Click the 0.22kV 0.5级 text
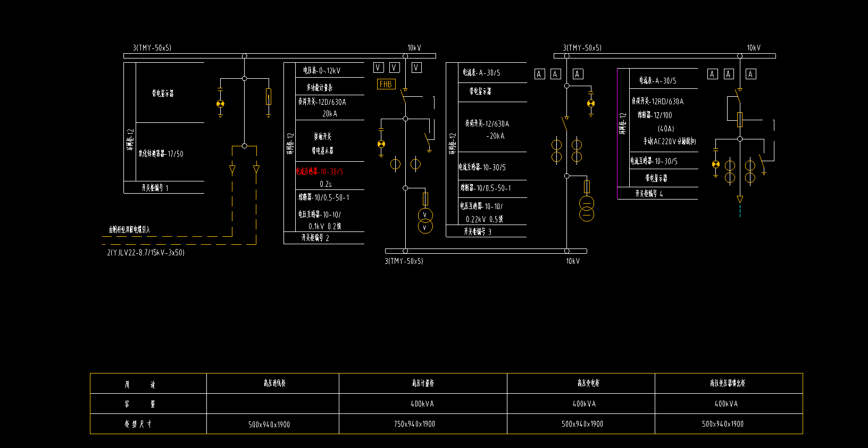868x448 pixels. click(485, 219)
